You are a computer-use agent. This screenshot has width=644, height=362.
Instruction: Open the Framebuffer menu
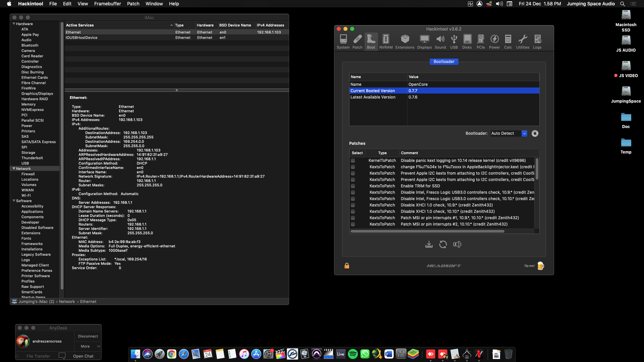tap(107, 4)
